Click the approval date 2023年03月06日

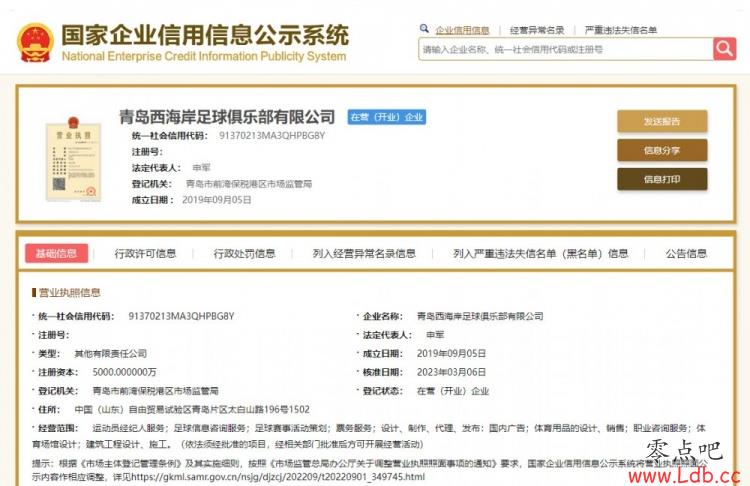click(x=451, y=372)
